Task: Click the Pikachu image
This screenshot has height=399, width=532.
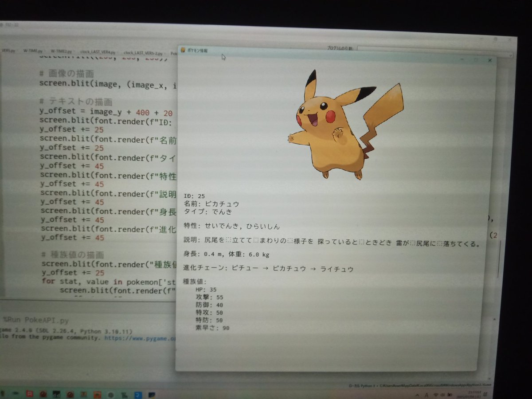Action: 346,125
